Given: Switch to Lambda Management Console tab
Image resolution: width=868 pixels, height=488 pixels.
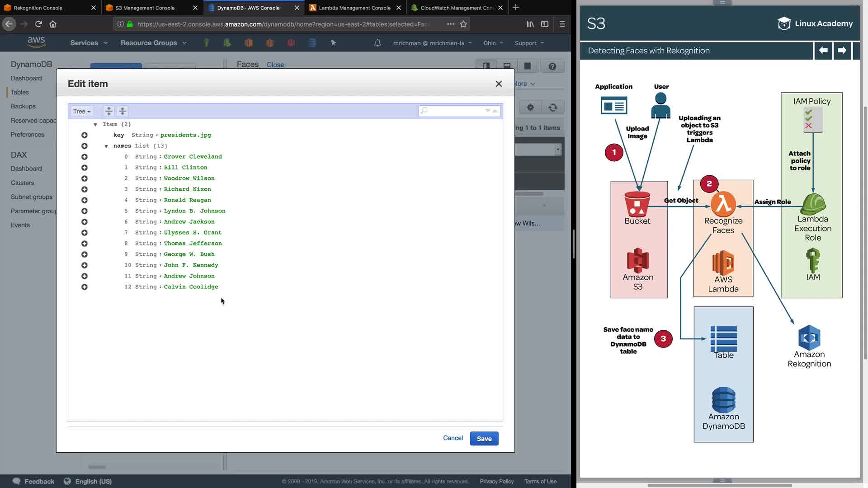Looking at the screenshot, I should (x=354, y=8).
